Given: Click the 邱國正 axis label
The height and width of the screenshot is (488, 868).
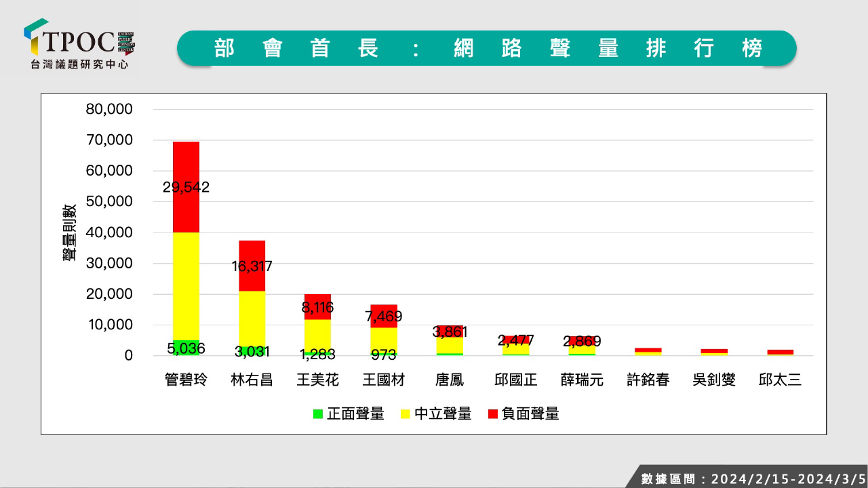Looking at the screenshot, I should (x=515, y=380).
